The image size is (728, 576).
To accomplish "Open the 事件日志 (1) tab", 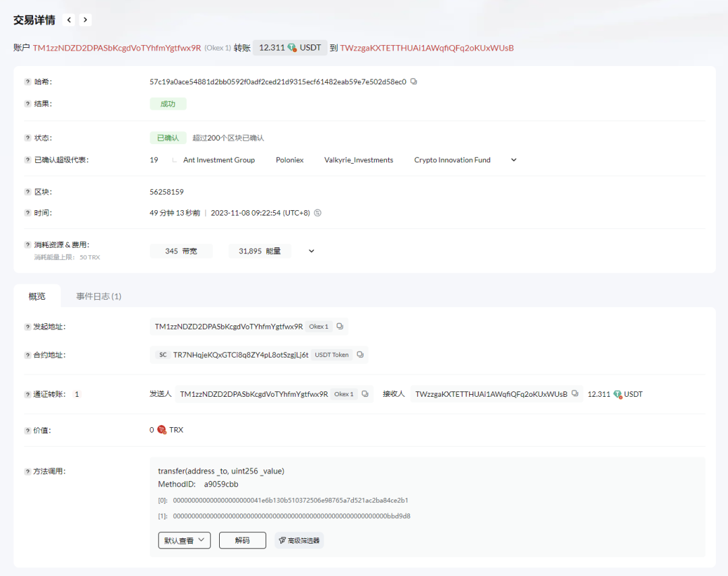I will coord(99,296).
